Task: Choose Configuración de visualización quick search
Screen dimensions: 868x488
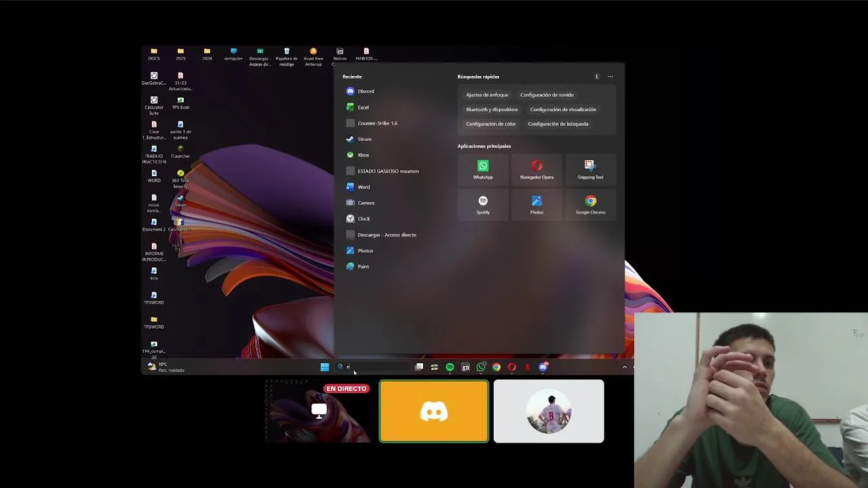Action: [563, 109]
